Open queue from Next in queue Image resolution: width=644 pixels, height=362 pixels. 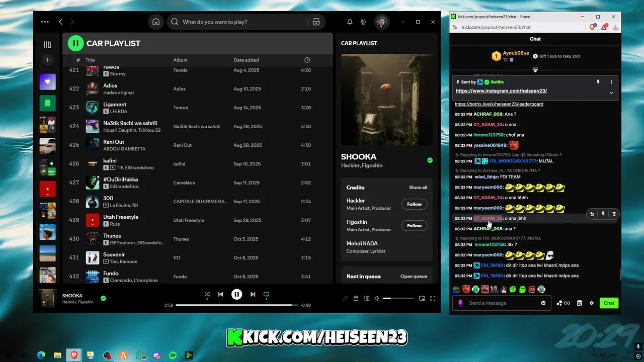(414, 276)
